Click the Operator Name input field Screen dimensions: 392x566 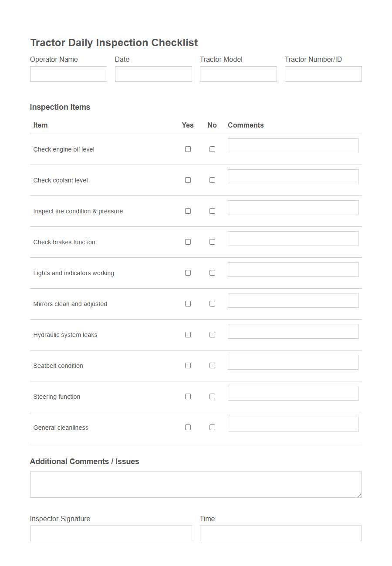click(x=68, y=74)
